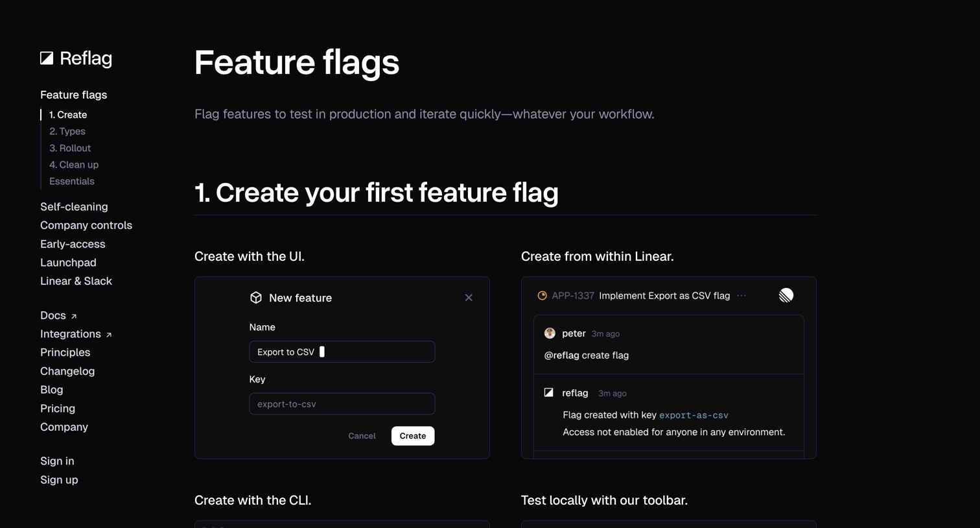This screenshot has height=528, width=980.
Task: Click the reflag username in the reply
Action: click(x=575, y=393)
